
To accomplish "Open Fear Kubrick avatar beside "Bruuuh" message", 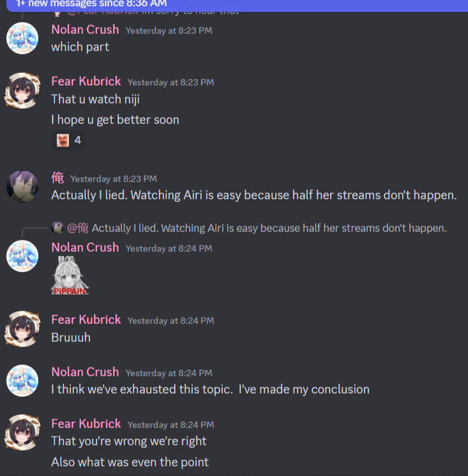I will pos(22,329).
